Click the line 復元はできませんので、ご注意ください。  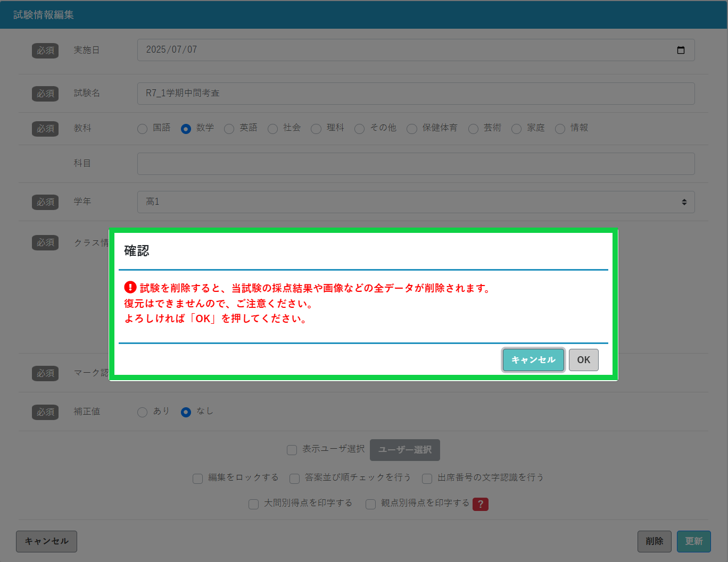pyautogui.click(x=220, y=304)
